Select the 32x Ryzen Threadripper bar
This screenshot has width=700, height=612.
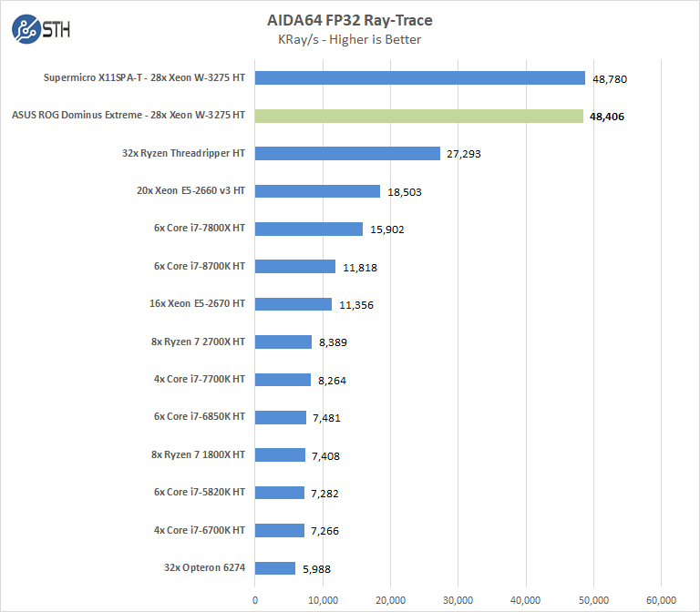pyautogui.click(x=347, y=153)
